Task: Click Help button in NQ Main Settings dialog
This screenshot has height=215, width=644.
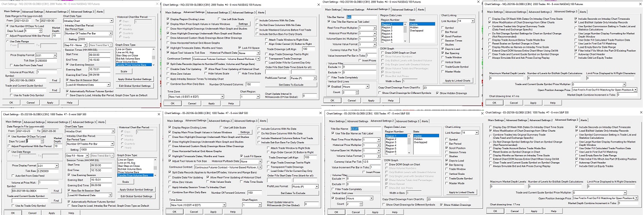Action: pyautogui.click(x=69, y=102)
